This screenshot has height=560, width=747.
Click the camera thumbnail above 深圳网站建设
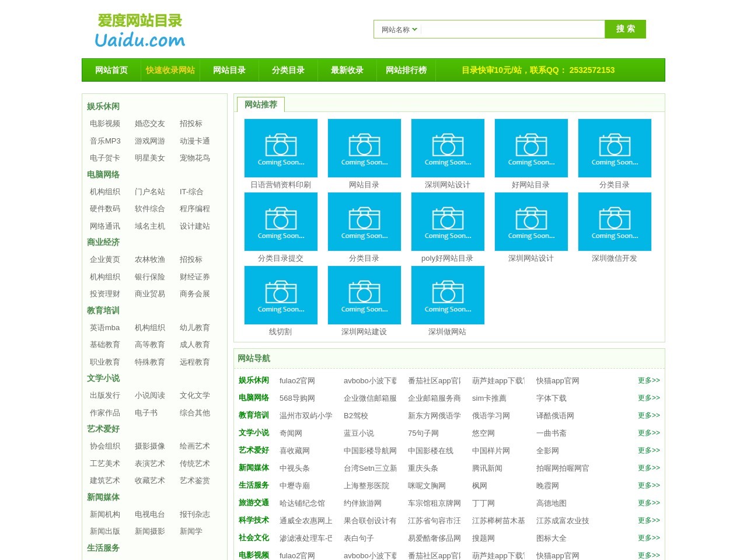coord(364,295)
